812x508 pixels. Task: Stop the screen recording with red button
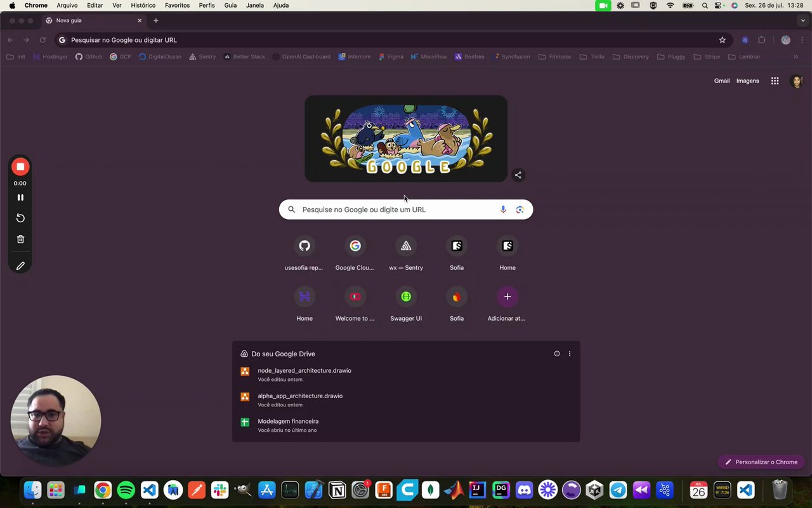coord(20,166)
